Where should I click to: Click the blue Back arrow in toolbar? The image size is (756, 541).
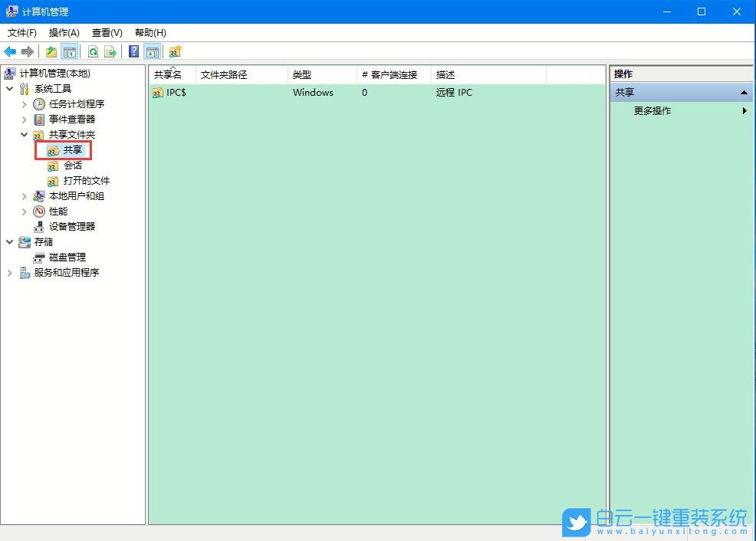point(10,52)
